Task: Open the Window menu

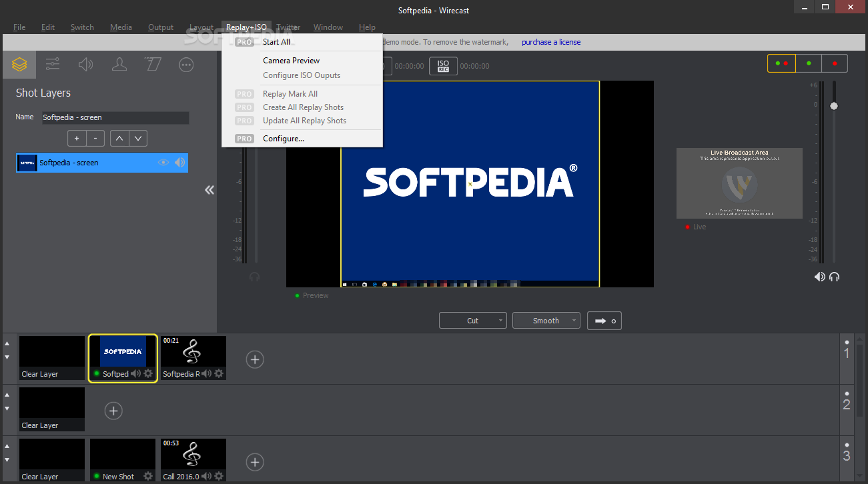Action: 328,27
